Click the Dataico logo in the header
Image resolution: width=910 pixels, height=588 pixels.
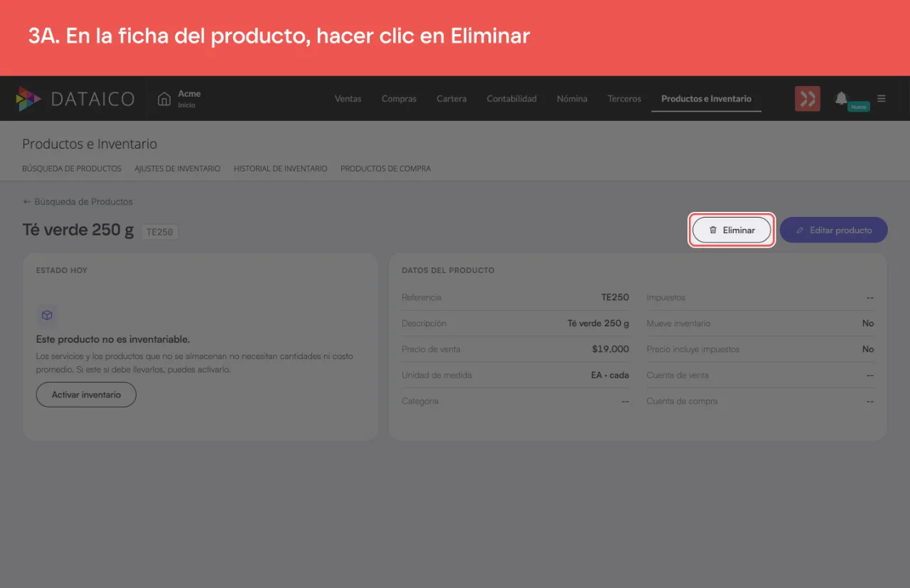[75, 99]
